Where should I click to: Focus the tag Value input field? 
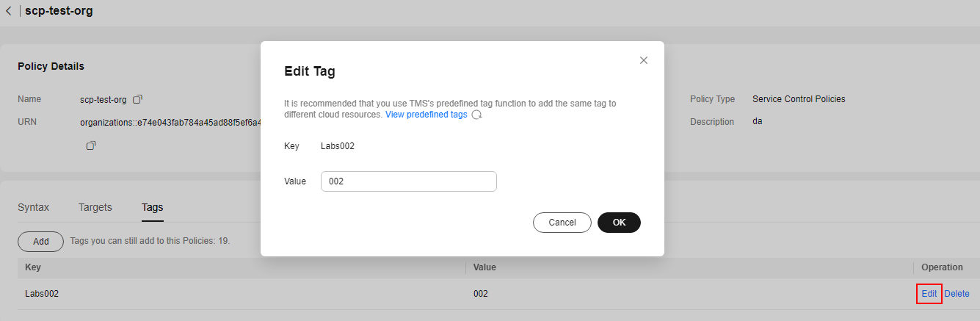pyautogui.click(x=409, y=181)
